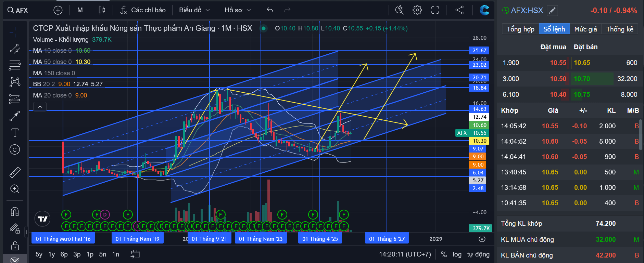This screenshot has width=644, height=263.
Task: Click the trade list scrollbar
Action: click(641, 135)
